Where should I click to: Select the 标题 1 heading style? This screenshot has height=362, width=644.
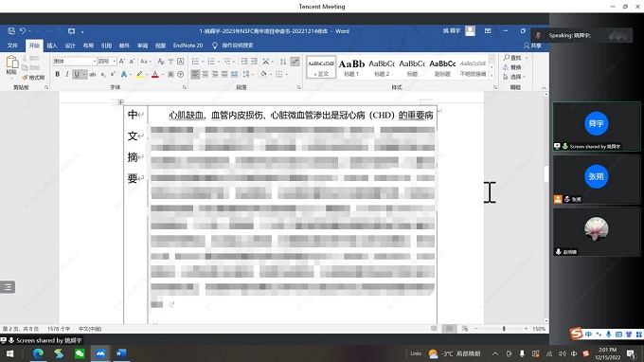351,67
